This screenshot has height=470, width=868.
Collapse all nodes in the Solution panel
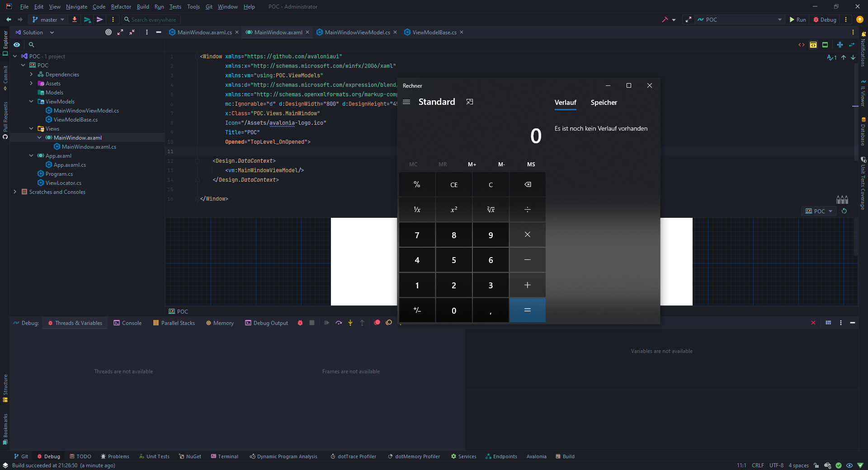tap(132, 33)
